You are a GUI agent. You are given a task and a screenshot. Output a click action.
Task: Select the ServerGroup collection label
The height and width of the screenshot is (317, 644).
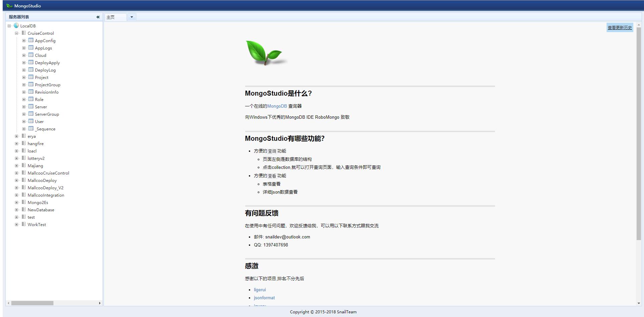pyautogui.click(x=47, y=114)
